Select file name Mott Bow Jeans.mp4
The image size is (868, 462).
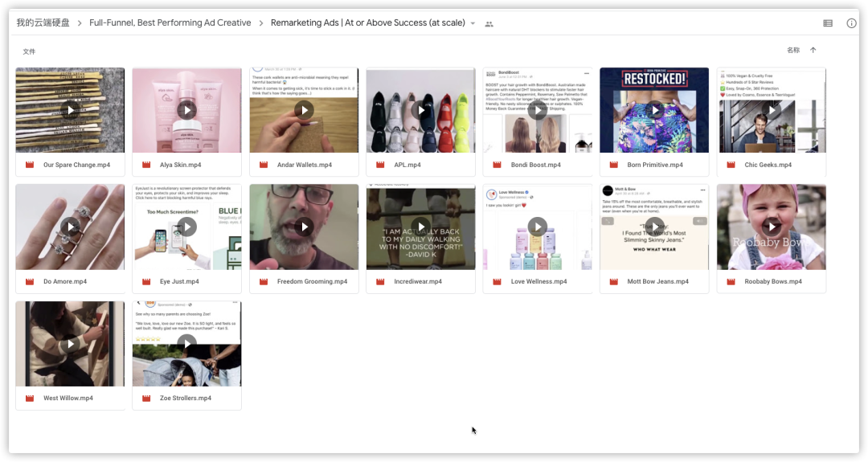[x=658, y=282]
